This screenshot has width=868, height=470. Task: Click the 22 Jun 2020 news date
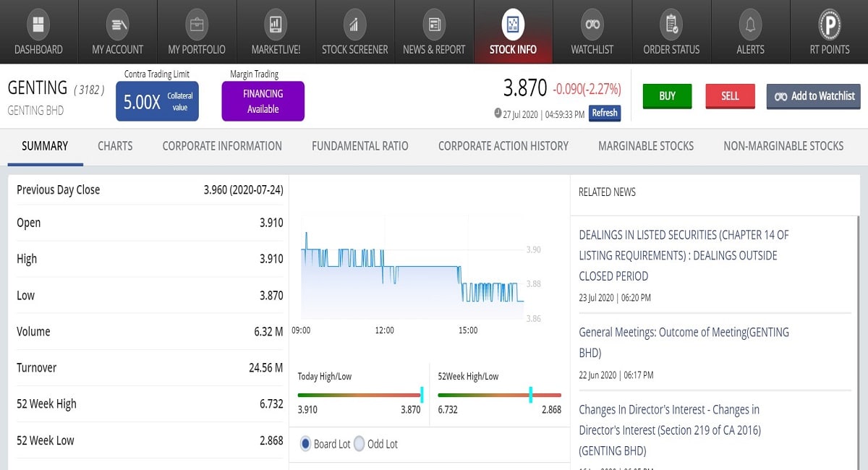coord(616,375)
